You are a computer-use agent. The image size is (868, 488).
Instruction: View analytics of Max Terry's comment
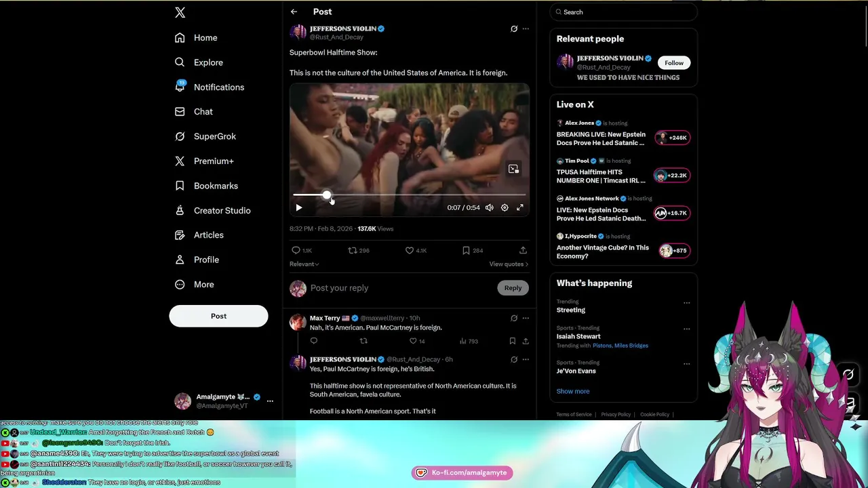(469, 341)
